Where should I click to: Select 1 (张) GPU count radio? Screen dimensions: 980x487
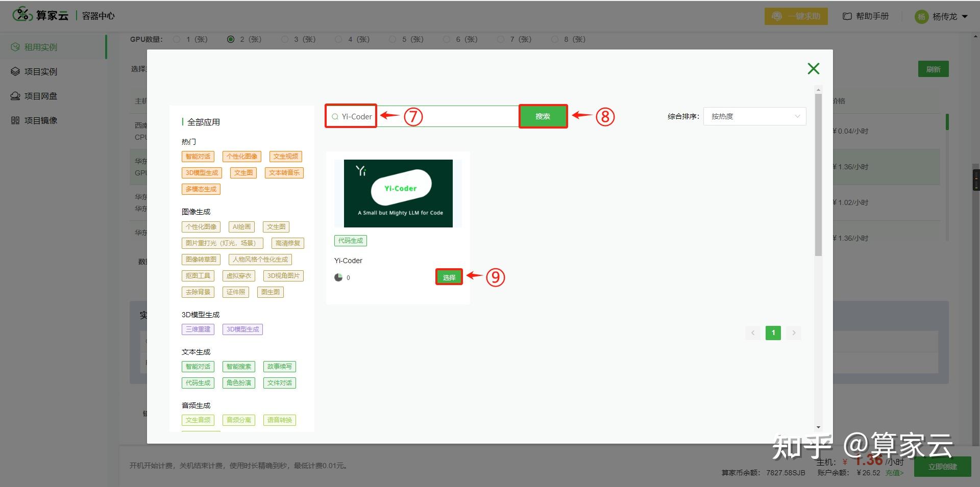pyautogui.click(x=177, y=39)
